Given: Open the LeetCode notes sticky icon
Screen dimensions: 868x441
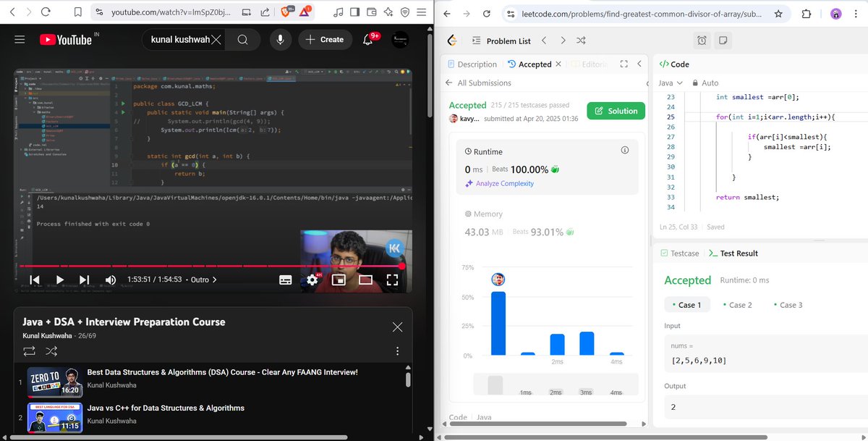Looking at the screenshot, I should [723, 41].
